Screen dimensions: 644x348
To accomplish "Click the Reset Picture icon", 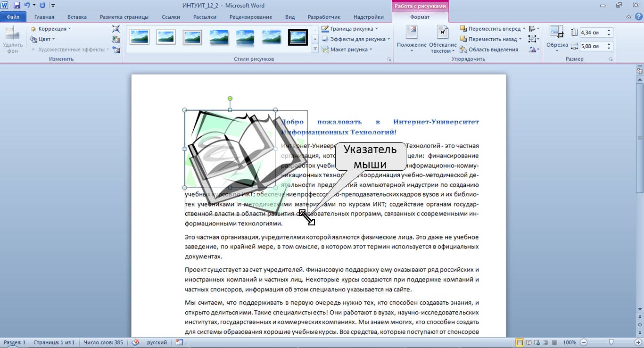I will point(116,50).
